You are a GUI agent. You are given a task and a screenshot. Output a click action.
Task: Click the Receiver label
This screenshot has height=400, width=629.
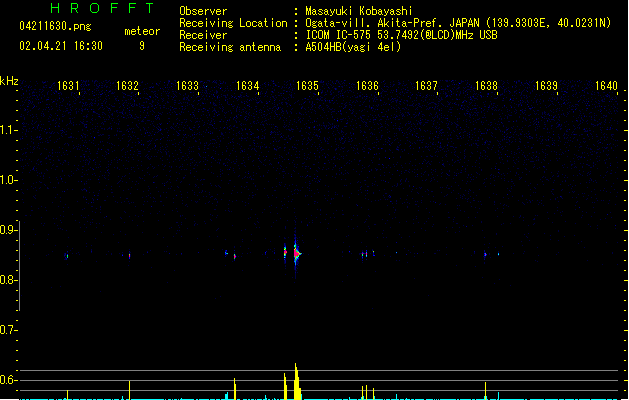point(203,35)
